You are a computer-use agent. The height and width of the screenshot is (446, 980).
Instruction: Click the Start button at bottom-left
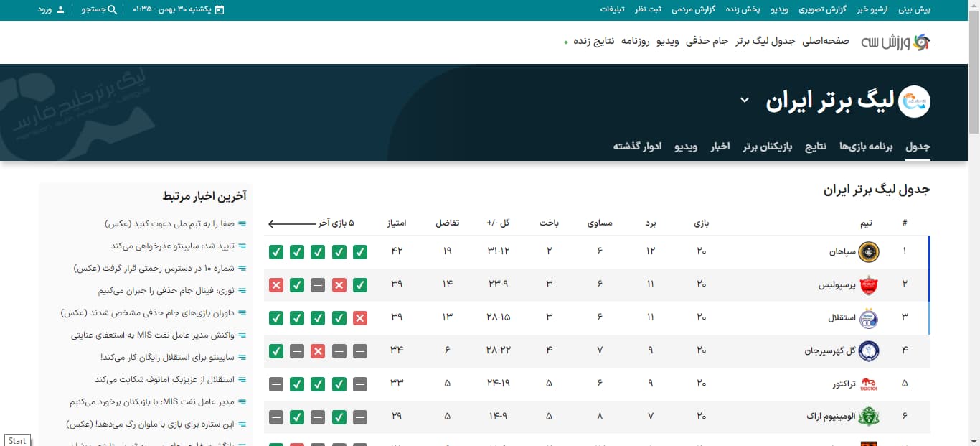coord(17,440)
